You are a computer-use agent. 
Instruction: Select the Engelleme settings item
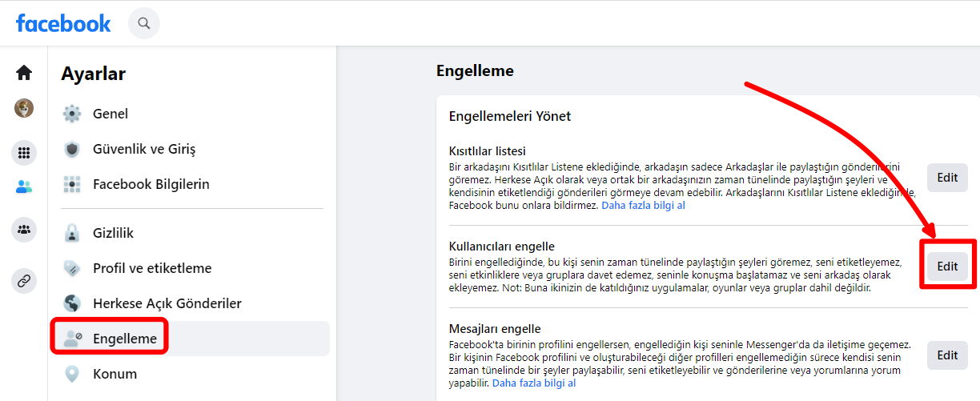click(192, 339)
